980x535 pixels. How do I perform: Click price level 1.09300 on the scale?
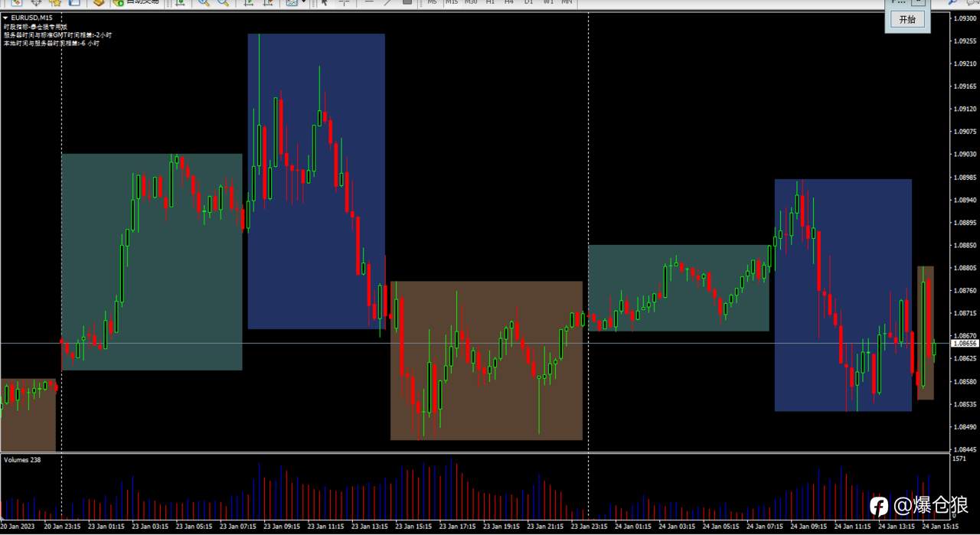coord(966,18)
